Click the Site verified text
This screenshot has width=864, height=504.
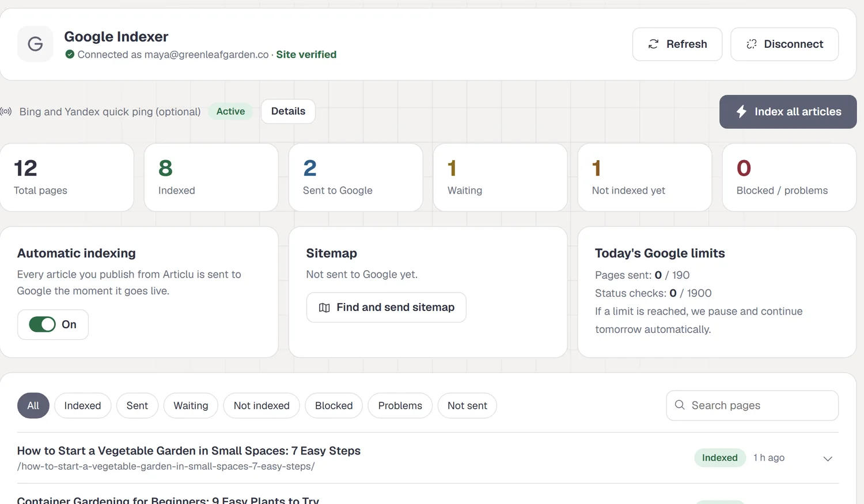306,54
